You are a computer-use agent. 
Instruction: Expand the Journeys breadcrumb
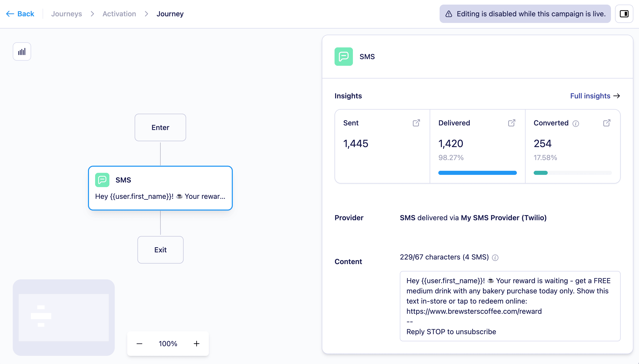tap(67, 14)
